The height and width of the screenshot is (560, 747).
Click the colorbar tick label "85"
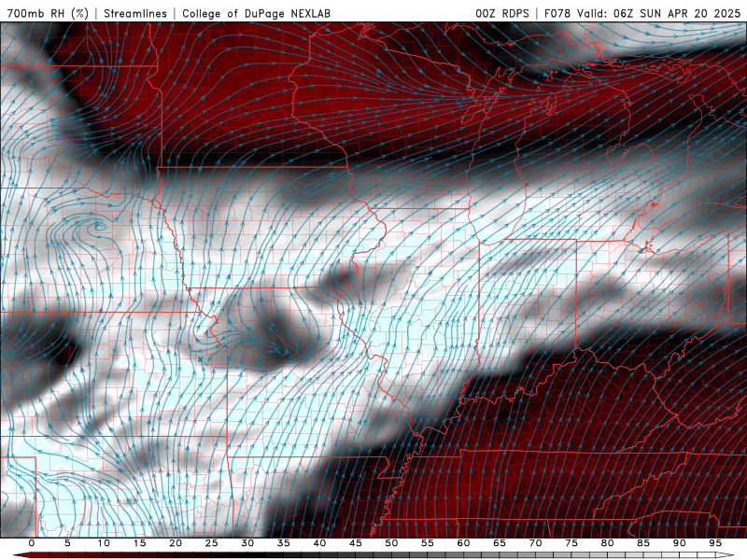tap(643, 543)
